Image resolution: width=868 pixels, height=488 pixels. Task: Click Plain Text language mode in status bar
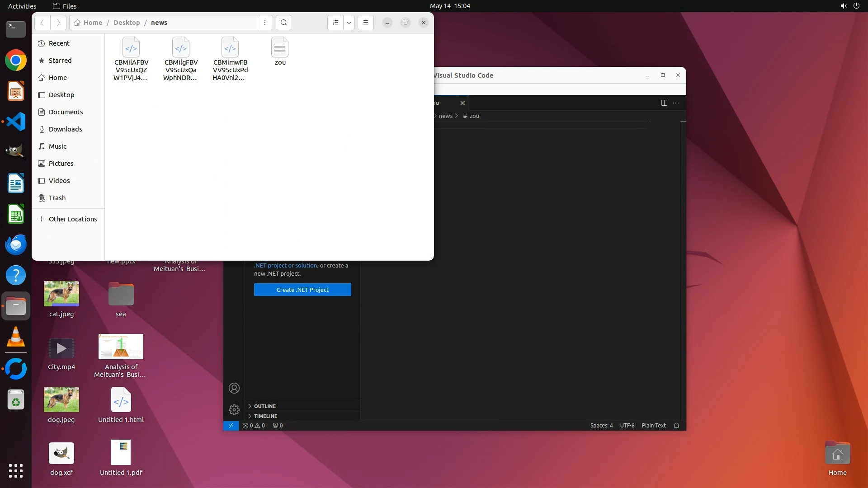[653, 426]
